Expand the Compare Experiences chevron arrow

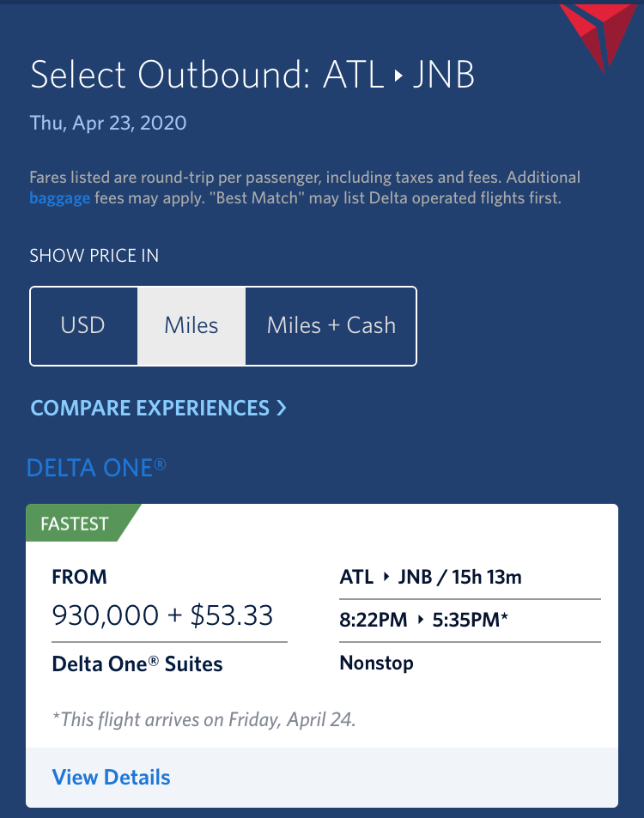point(282,408)
